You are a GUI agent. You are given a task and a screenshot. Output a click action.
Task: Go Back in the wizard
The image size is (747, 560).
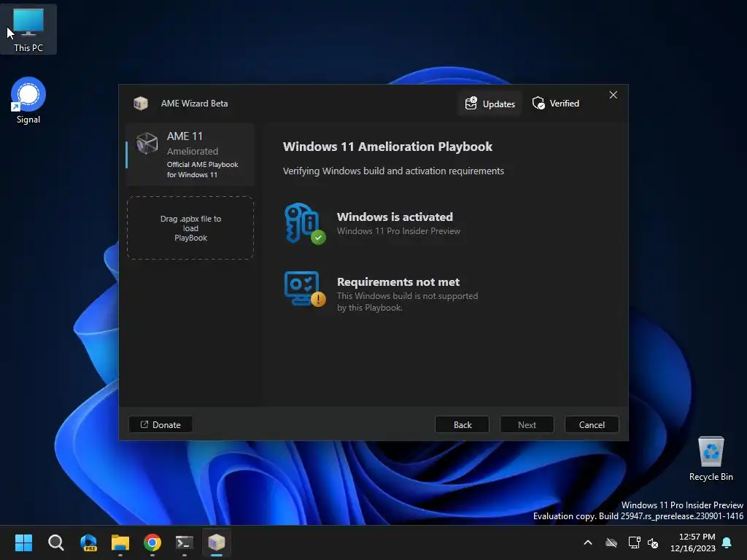tap(462, 424)
